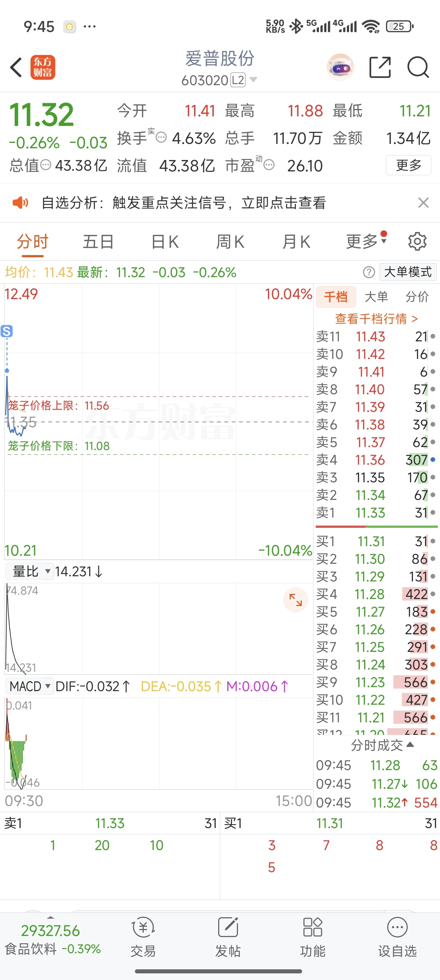This screenshot has width=440, height=980.
Task: Tap the 爱普股份 stock title
Action: (x=220, y=59)
